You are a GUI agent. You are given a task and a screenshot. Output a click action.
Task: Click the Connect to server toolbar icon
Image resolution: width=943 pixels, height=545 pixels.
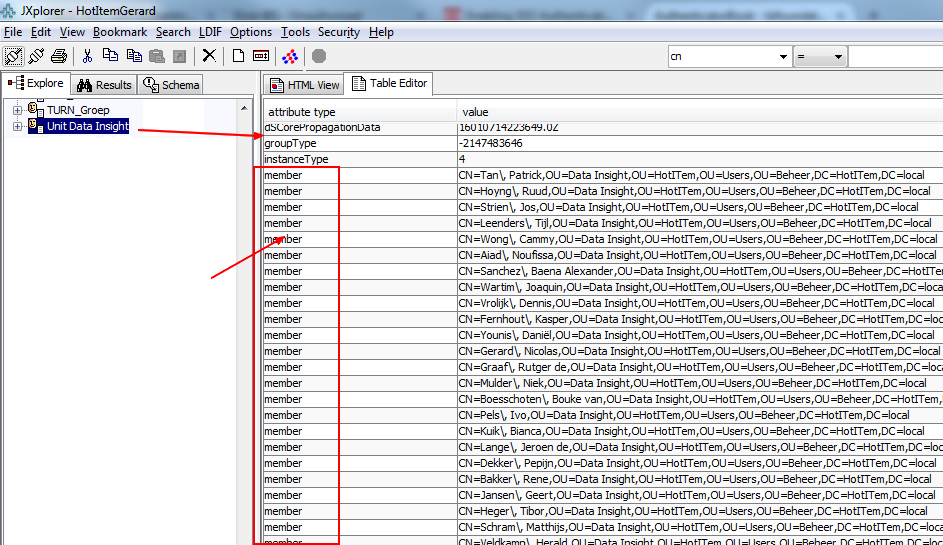(x=14, y=56)
